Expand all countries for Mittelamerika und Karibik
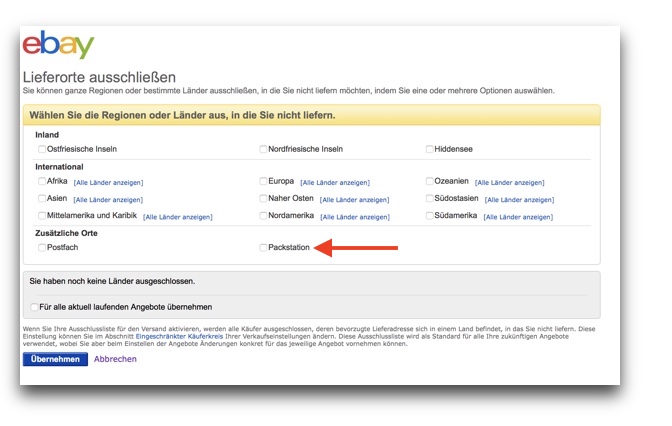Viewport: 672px width, 426px height. (177, 217)
